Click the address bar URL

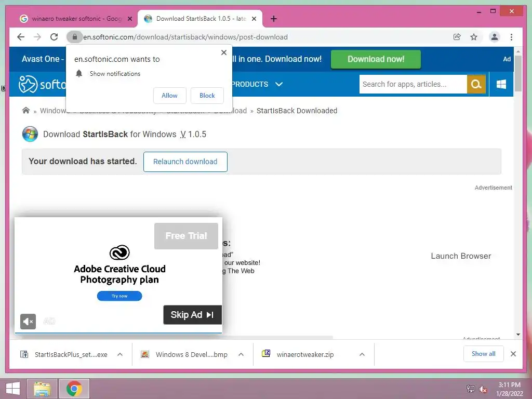185,37
